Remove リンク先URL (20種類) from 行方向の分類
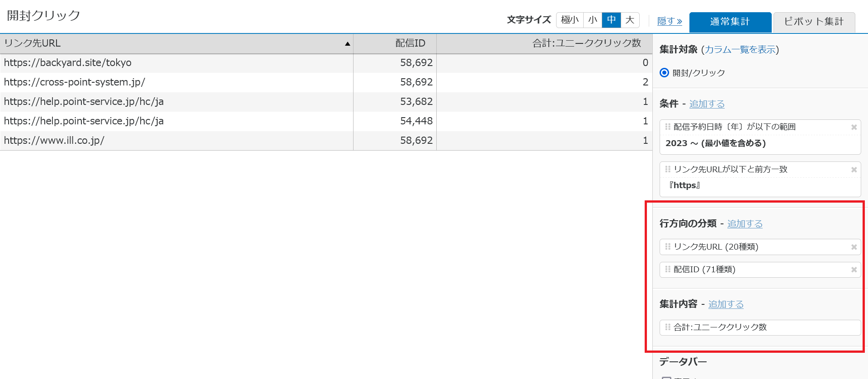 [854, 247]
